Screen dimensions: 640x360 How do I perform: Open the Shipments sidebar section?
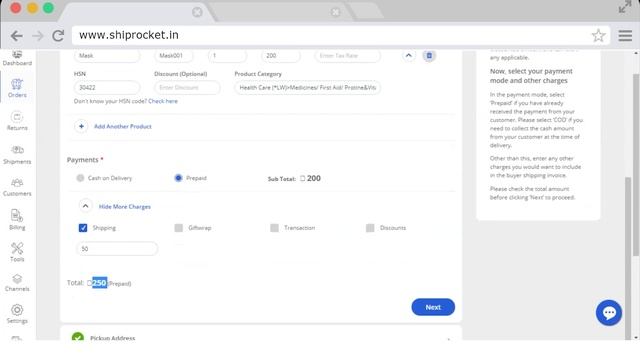17,155
